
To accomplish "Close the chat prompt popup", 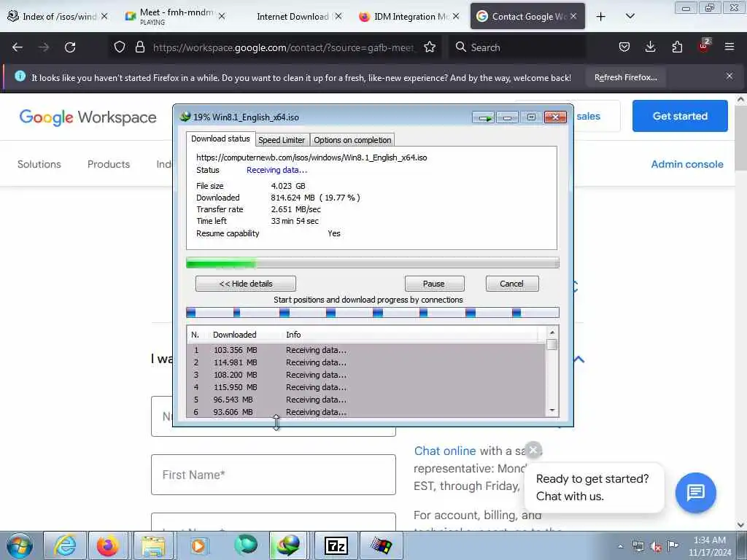I will tap(533, 449).
